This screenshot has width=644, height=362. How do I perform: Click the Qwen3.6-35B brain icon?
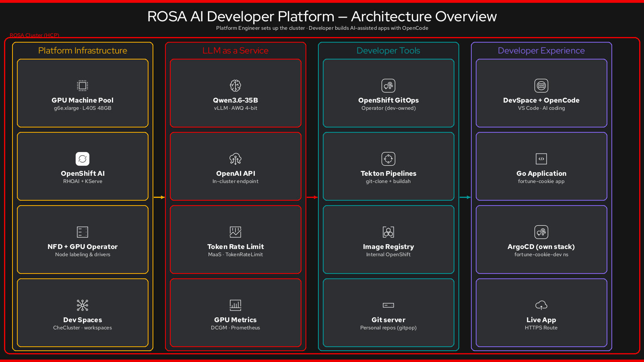click(x=235, y=86)
